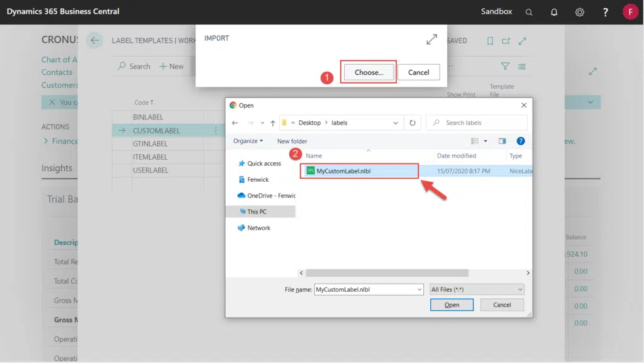Open the row options for CUSTOMLABEL
Screen dimensions: 644x363
pyautogui.click(x=216, y=131)
